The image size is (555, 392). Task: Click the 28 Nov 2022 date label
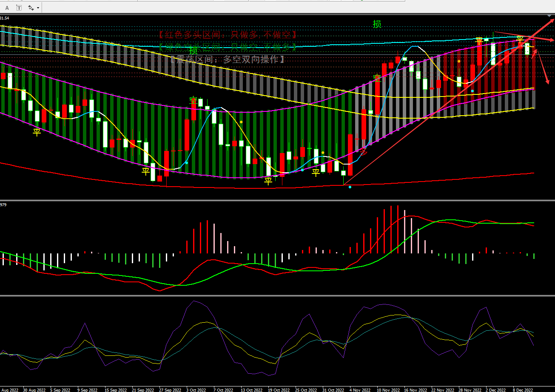pyautogui.click(x=470, y=390)
